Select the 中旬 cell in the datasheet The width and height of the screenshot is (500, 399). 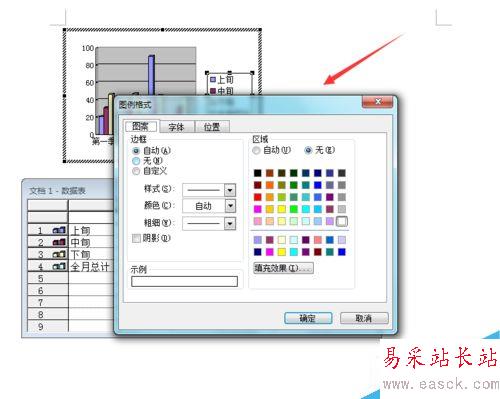(91, 242)
